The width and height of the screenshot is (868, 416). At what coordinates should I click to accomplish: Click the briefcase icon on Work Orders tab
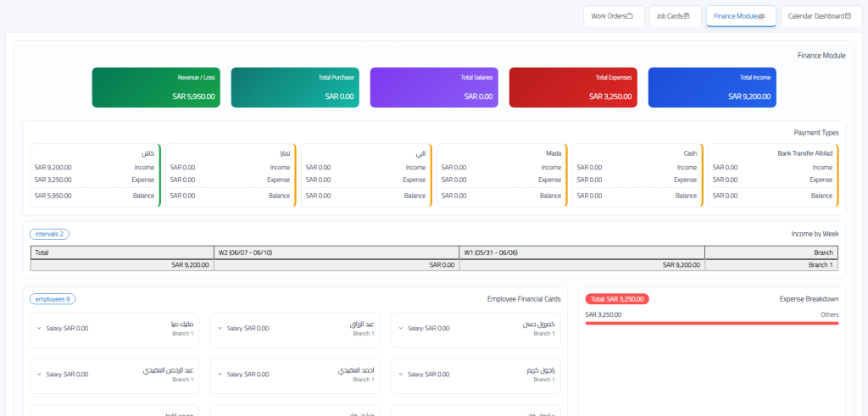(630, 16)
